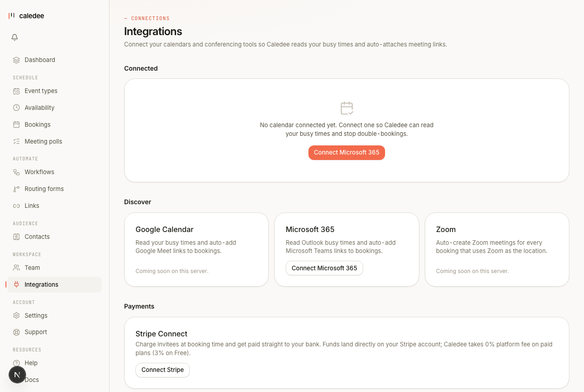The height and width of the screenshot is (392, 584).
Task: Click the Payments section heading
Action: [x=139, y=306]
